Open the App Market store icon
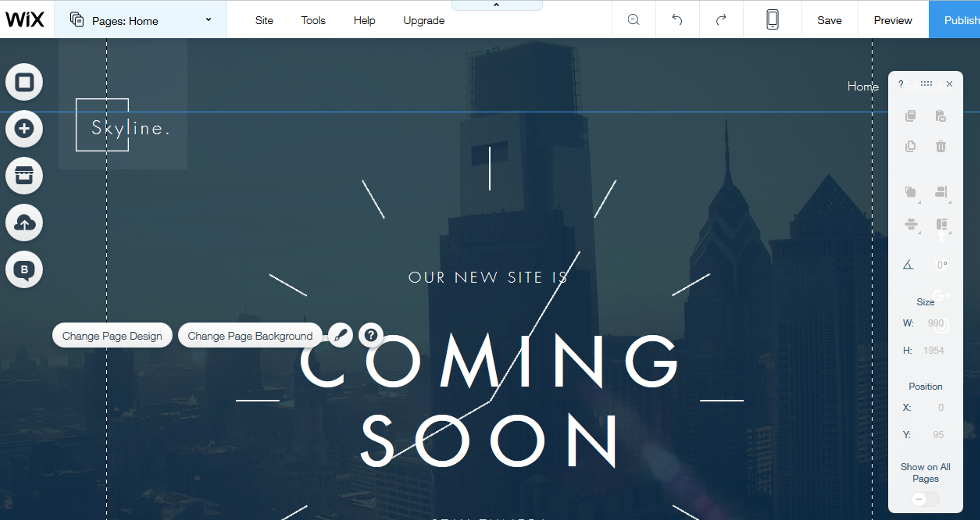Viewport: 980px width, 520px height. (24, 176)
